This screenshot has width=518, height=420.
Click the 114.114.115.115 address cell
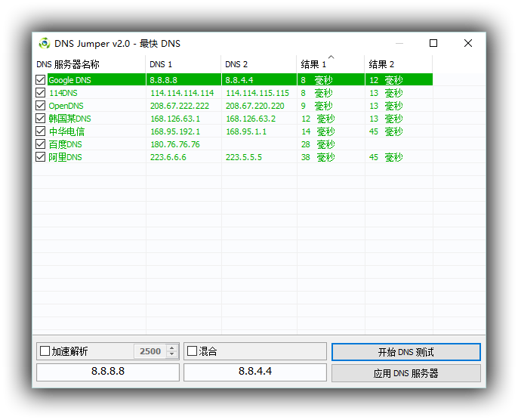[257, 93]
